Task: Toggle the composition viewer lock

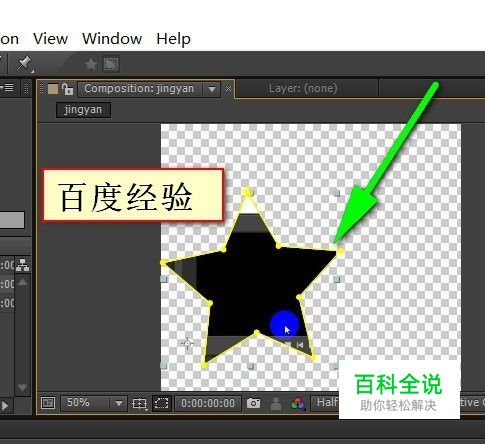Action: (x=68, y=89)
